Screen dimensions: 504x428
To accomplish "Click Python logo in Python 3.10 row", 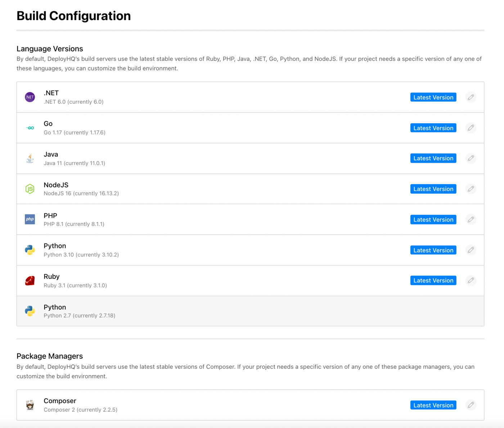I will pos(30,250).
